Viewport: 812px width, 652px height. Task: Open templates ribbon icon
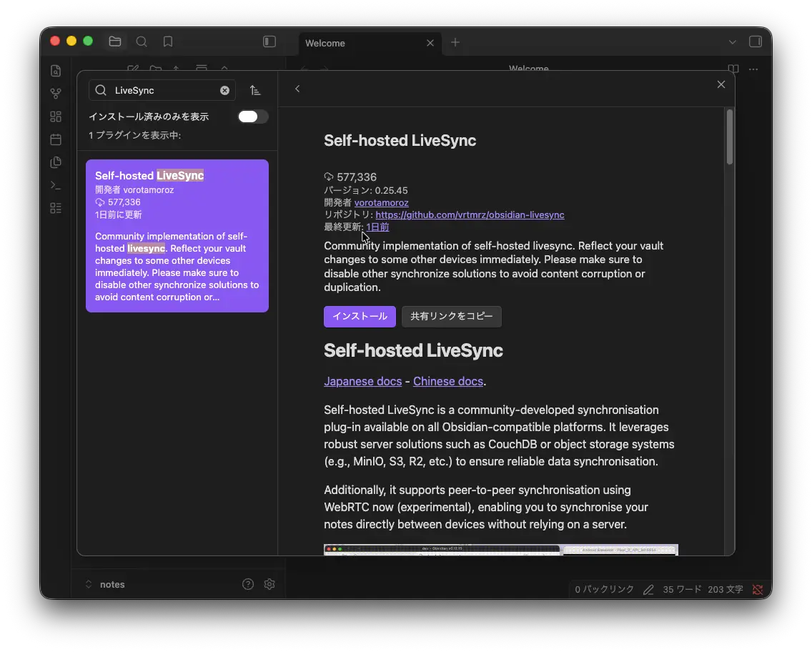coord(56,162)
